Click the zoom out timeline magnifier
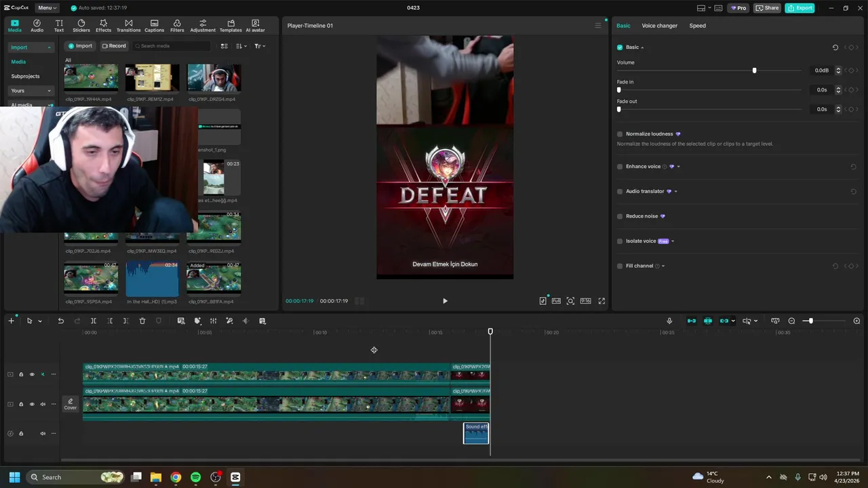 coord(791,321)
